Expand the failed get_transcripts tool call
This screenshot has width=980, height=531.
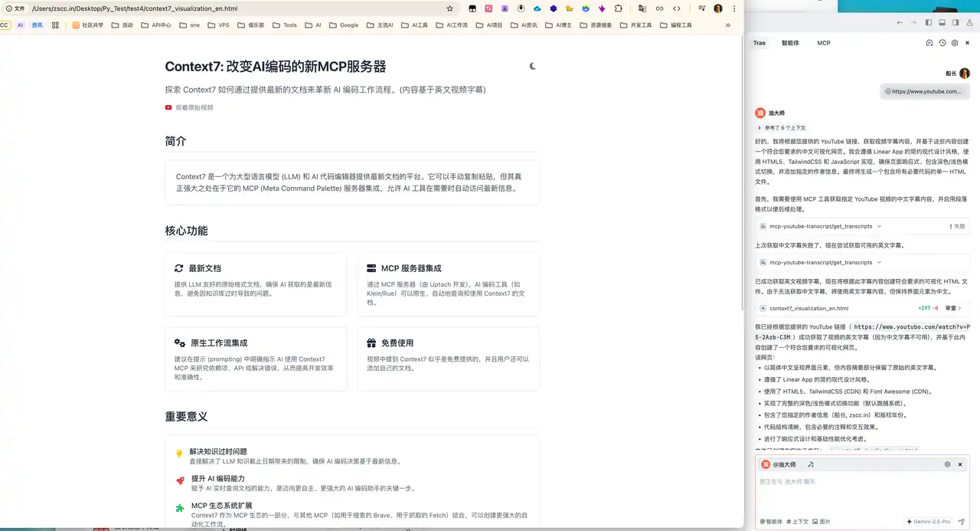(x=862, y=227)
